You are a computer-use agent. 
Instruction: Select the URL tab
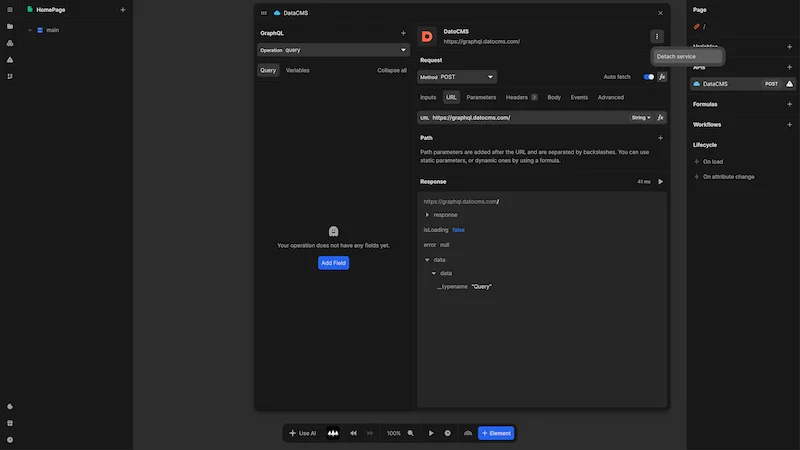[x=451, y=97]
